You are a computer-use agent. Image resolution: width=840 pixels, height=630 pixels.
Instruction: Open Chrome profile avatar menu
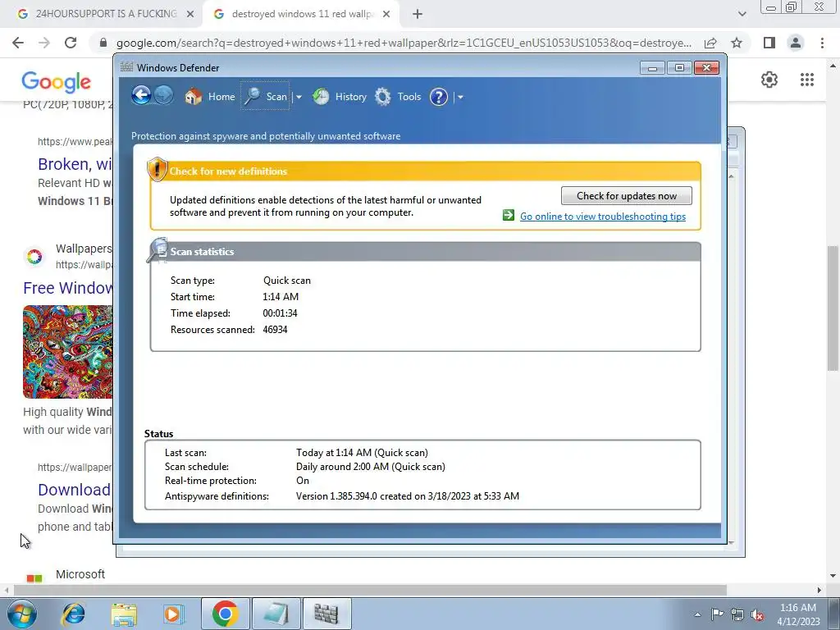point(796,43)
